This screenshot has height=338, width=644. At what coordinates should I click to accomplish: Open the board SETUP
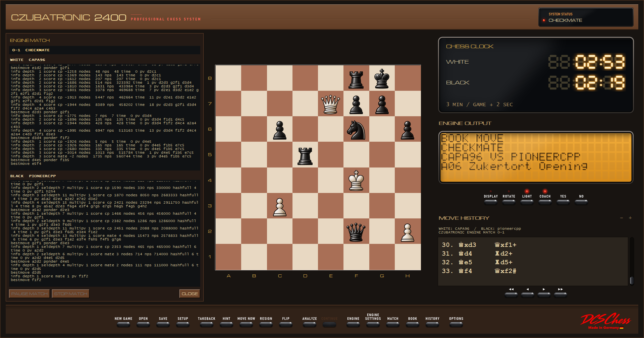(x=183, y=324)
